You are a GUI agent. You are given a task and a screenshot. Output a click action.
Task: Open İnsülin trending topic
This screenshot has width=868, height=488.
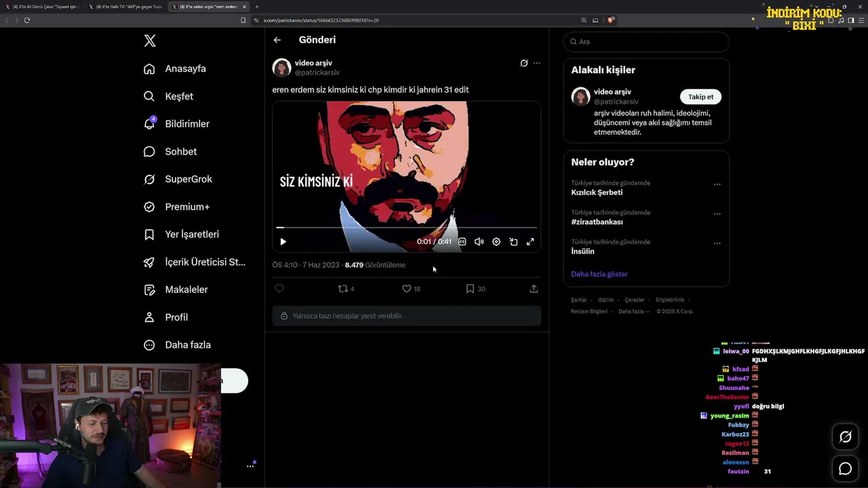click(x=583, y=251)
